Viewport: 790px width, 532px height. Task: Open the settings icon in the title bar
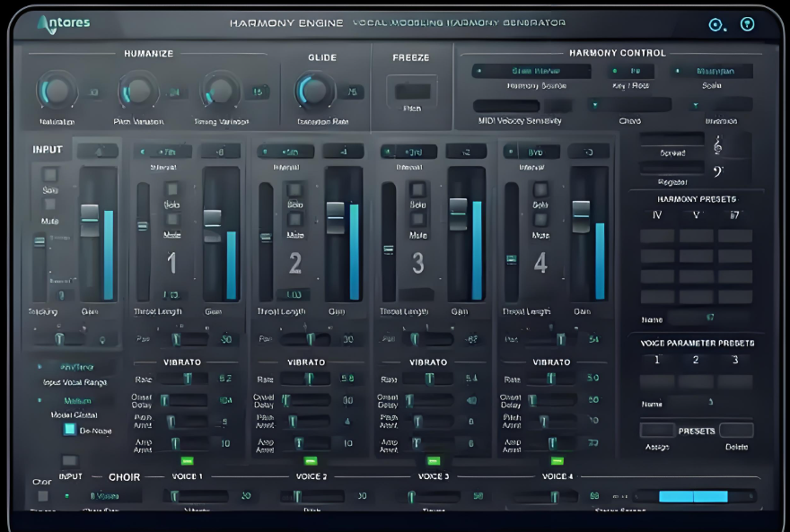716,24
